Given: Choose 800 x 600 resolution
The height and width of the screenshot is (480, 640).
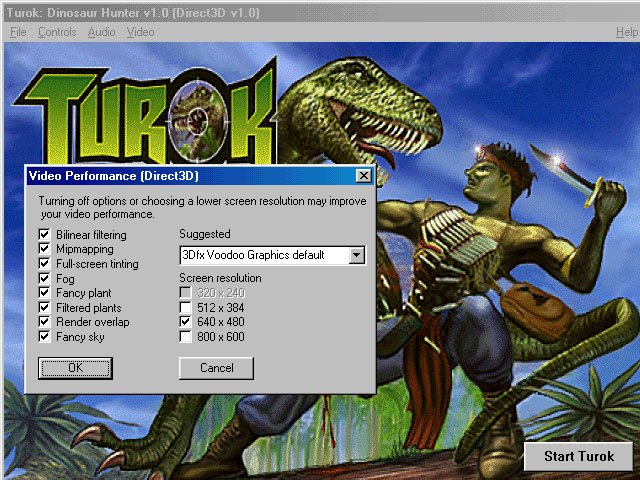Looking at the screenshot, I should click(x=185, y=336).
